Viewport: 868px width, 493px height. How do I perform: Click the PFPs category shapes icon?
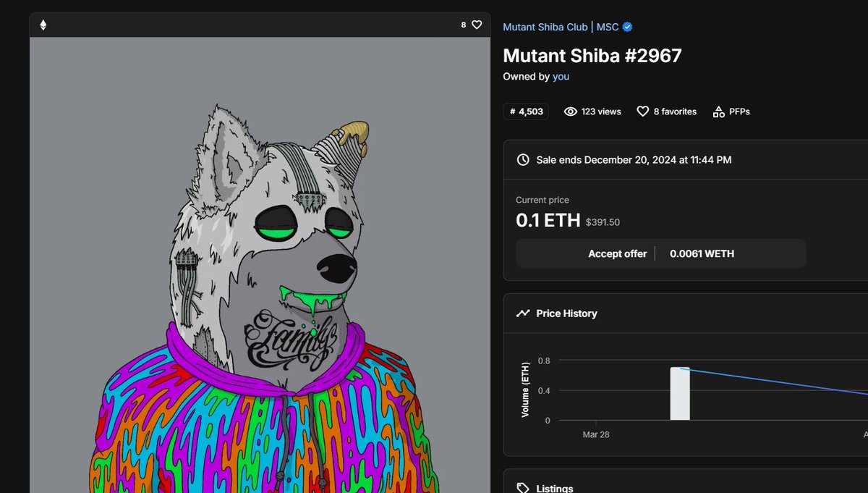point(718,111)
